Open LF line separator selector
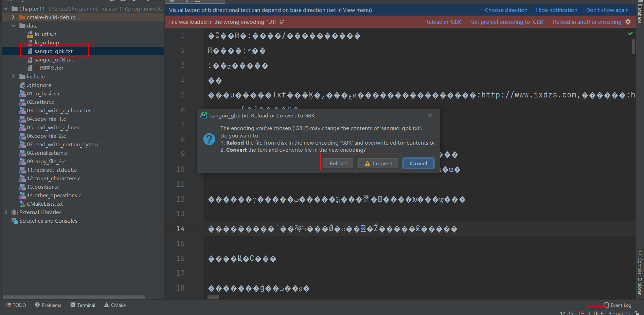The width and height of the screenshot is (644, 315). [581, 313]
